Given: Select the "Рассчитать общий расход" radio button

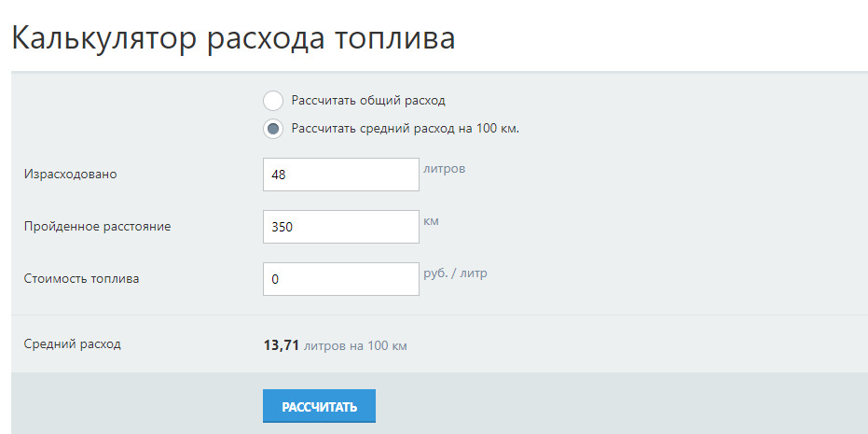Looking at the screenshot, I should coord(273,101).
